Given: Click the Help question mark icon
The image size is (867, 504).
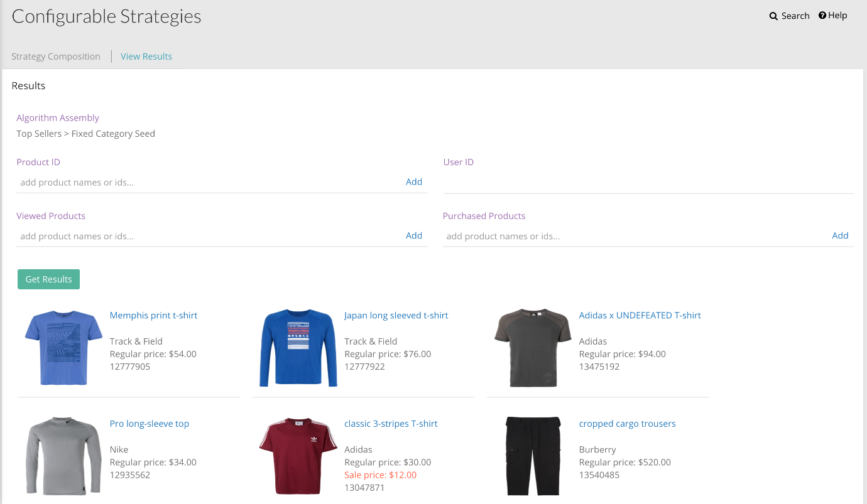Looking at the screenshot, I should [x=822, y=16].
